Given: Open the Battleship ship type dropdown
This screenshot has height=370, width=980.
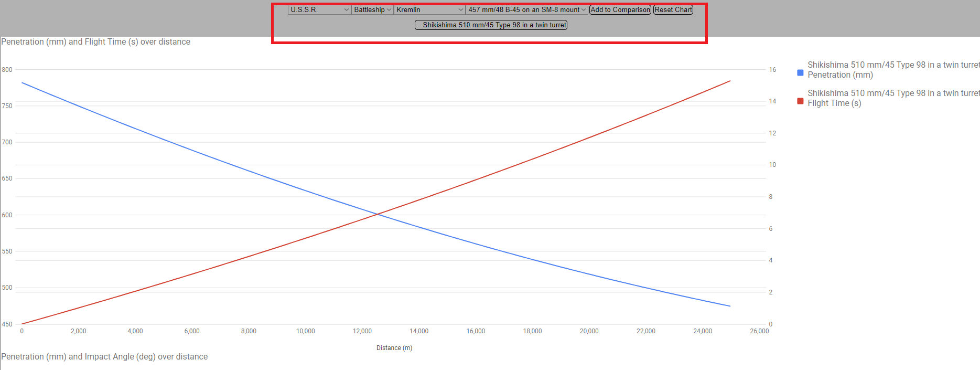Looking at the screenshot, I should (372, 9).
